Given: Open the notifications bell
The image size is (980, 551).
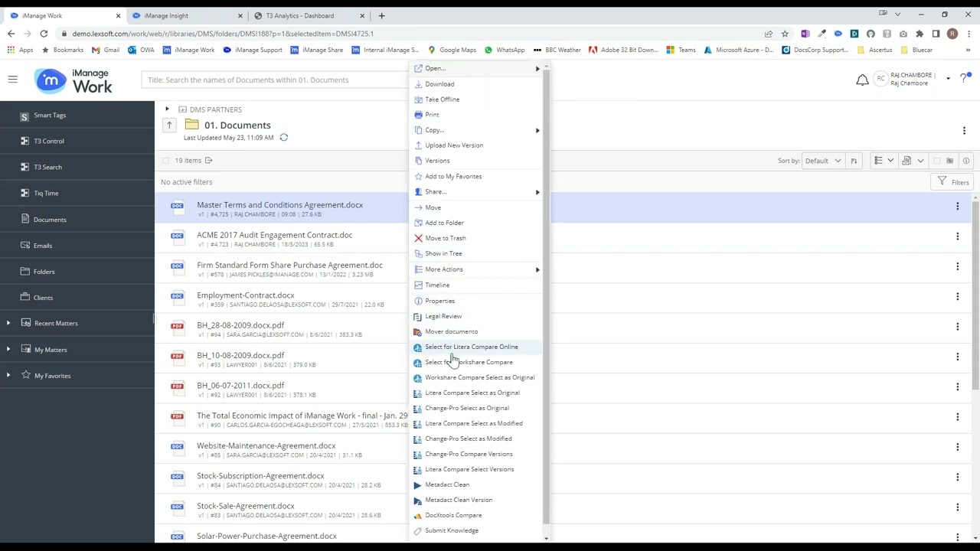Looking at the screenshot, I should click(x=862, y=80).
